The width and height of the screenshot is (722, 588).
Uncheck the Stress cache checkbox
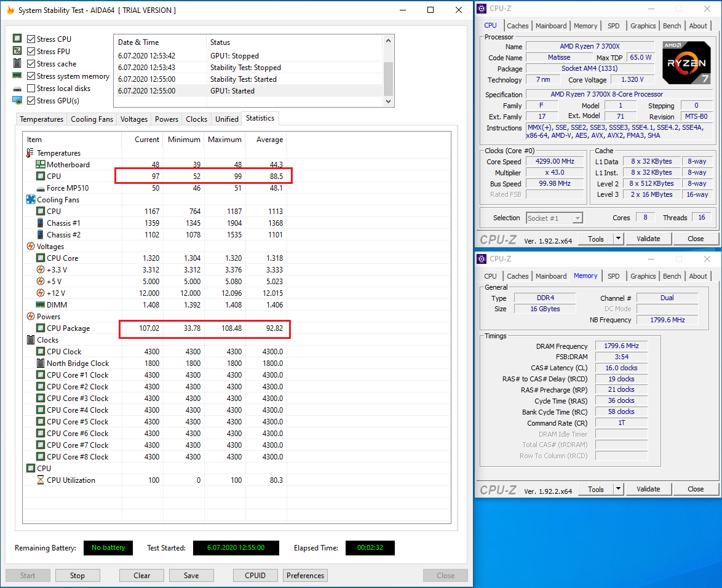31,63
